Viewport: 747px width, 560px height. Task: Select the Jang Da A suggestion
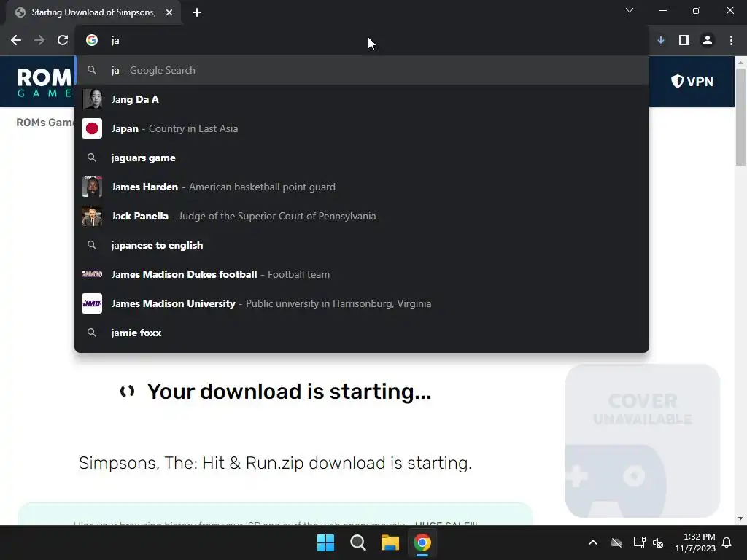pyautogui.click(x=362, y=99)
